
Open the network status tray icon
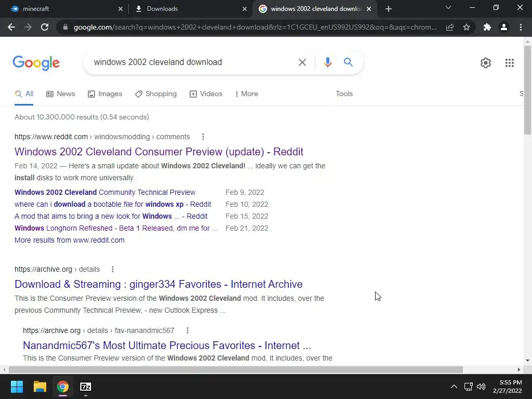pyautogui.click(x=469, y=387)
